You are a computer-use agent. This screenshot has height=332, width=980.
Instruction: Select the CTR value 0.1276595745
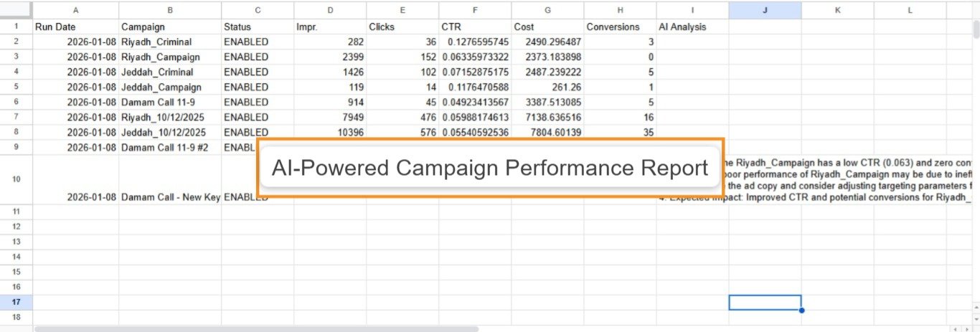pos(474,42)
